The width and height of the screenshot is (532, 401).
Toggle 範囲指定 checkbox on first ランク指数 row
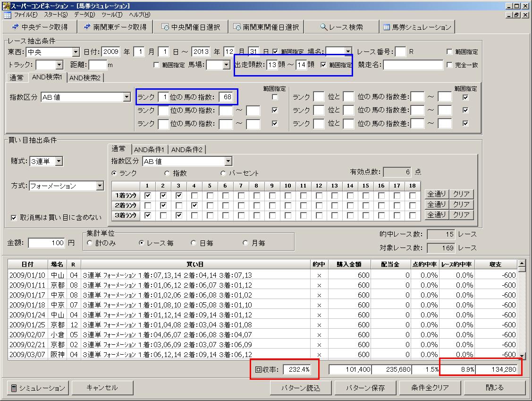pos(275,97)
